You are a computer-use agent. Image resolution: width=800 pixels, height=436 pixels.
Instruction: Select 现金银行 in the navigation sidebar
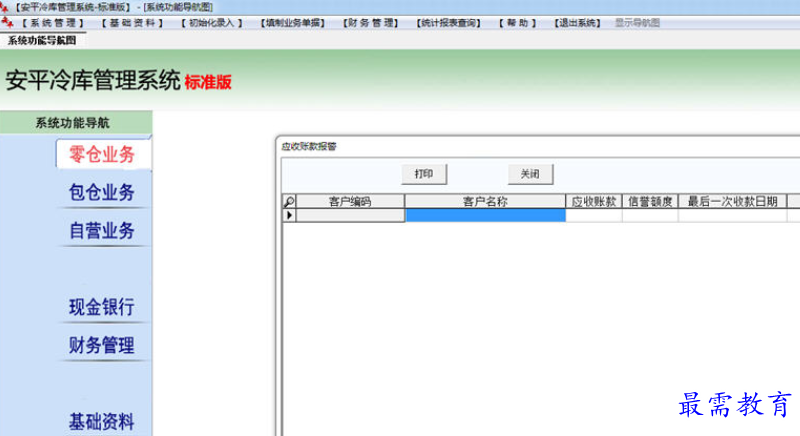[102, 307]
